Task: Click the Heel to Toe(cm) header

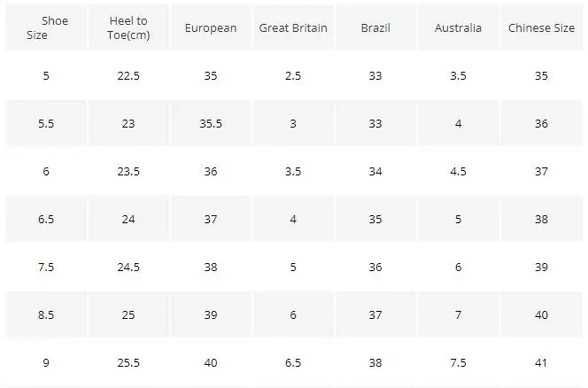Action: click(x=128, y=28)
